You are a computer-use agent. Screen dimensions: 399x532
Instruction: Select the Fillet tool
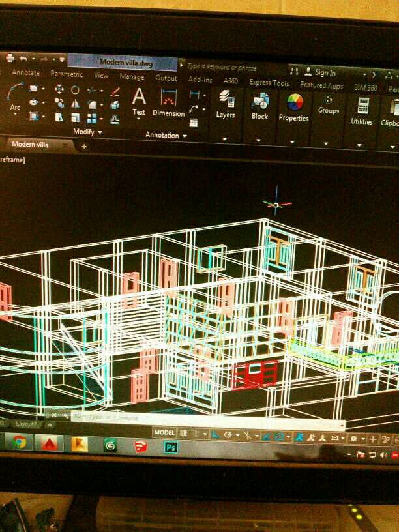click(x=92, y=104)
